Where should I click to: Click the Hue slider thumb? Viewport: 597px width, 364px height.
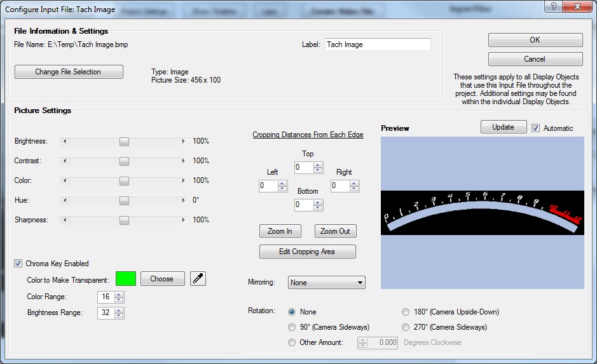pos(124,201)
